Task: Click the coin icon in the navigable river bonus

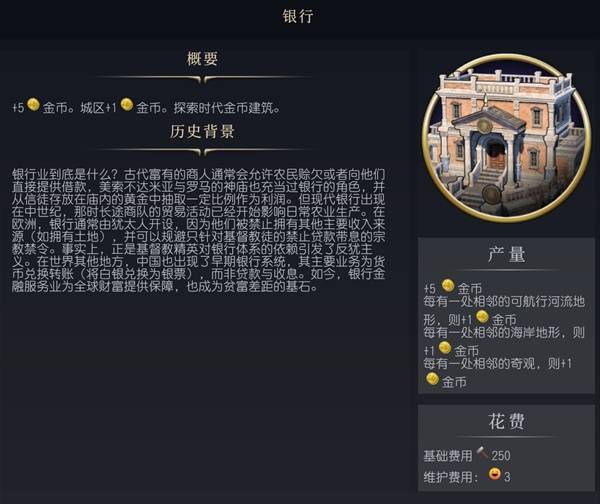Action: [482, 316]
